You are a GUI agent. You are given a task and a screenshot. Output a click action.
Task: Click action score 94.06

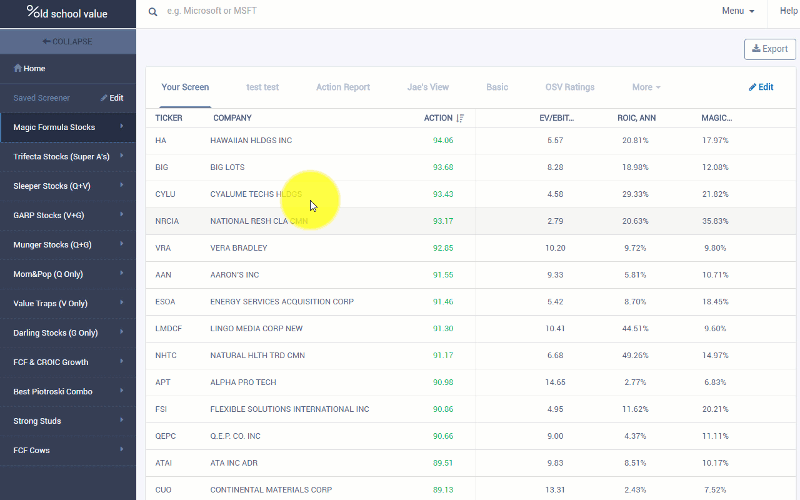tap(443, 140)
